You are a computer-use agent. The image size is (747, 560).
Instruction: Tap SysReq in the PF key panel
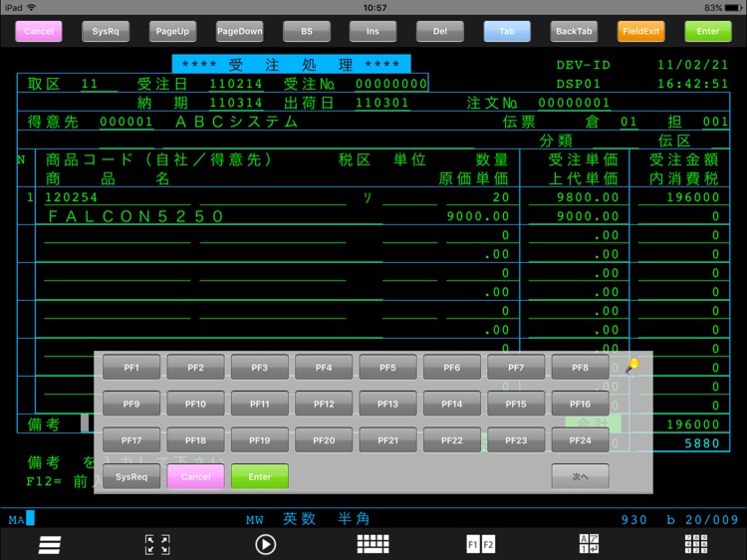click(131, 476)
